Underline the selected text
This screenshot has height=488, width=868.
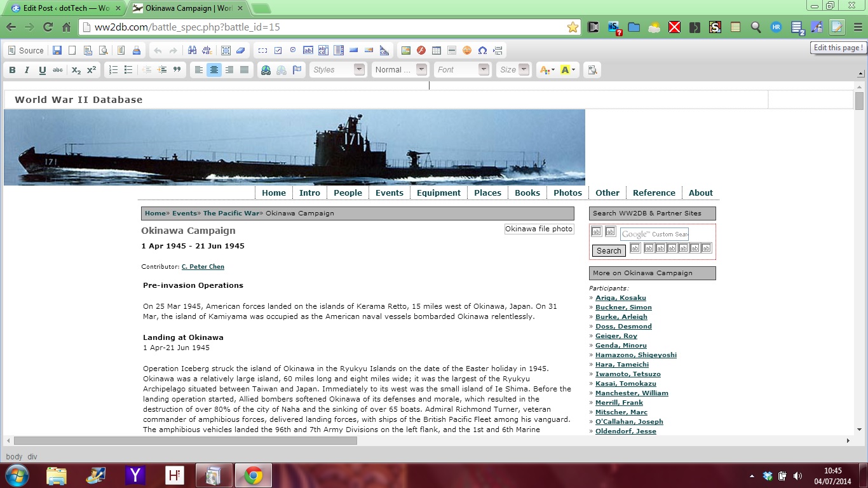(43, 70)
